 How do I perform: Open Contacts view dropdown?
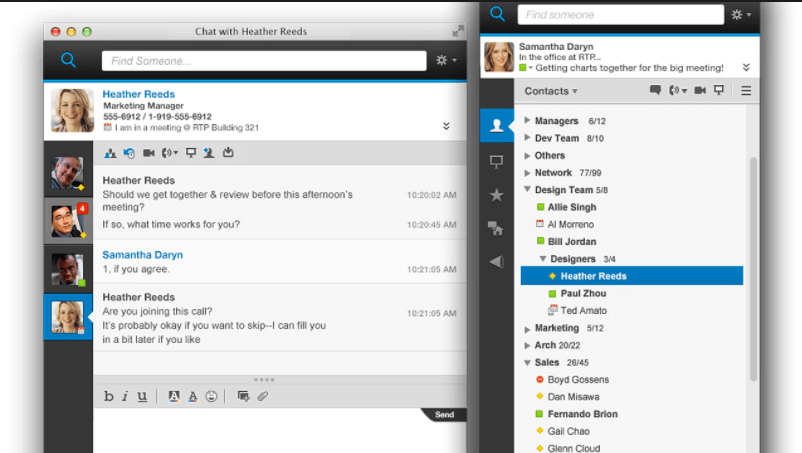tap(551, 91)
